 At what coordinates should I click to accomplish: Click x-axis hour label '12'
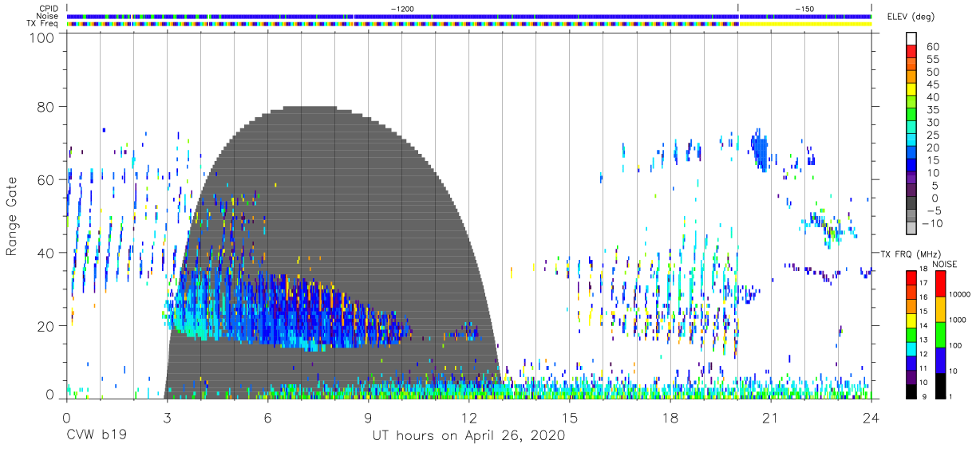(468, 416)
